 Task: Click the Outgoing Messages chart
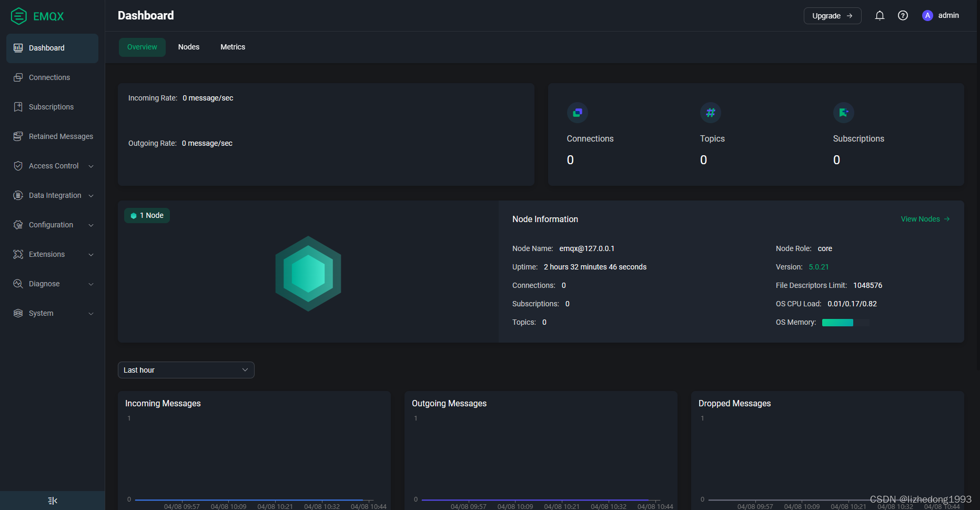click(x=541, y=451)
